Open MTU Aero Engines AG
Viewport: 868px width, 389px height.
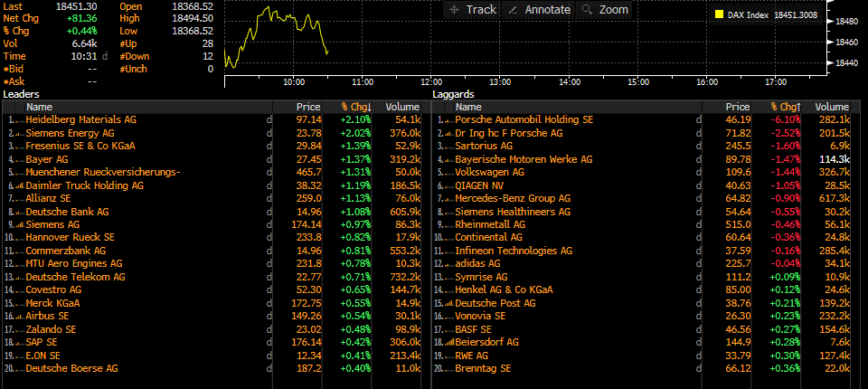[73, 264]
